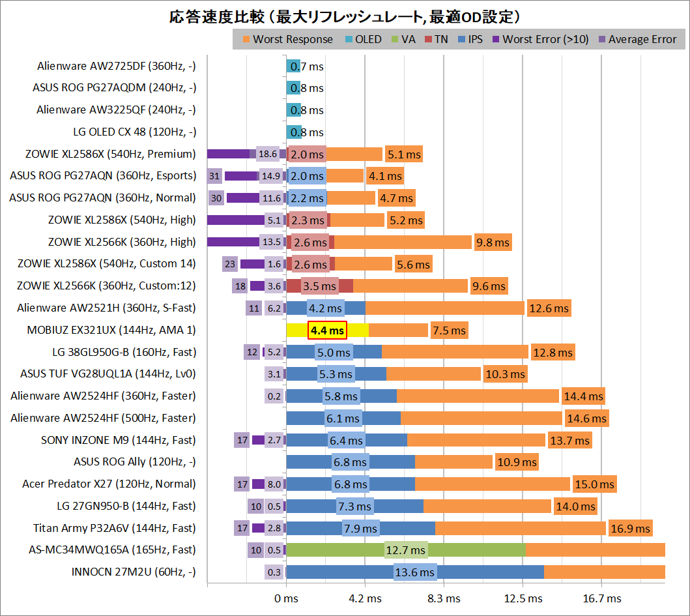This screenshot has width=690, height=616.
Task: Click the 3.5 ms TN data label
Action: coord(319,286)
